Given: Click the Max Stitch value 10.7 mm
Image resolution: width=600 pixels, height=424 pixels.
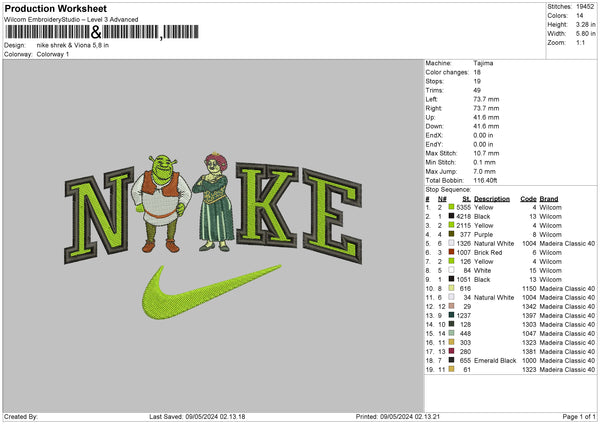Looking at the screenshot, I should tap(486, 153).
